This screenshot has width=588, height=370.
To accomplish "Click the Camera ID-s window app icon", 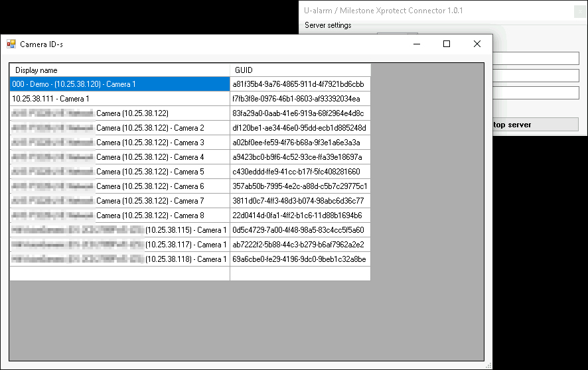I will point(11,44).
